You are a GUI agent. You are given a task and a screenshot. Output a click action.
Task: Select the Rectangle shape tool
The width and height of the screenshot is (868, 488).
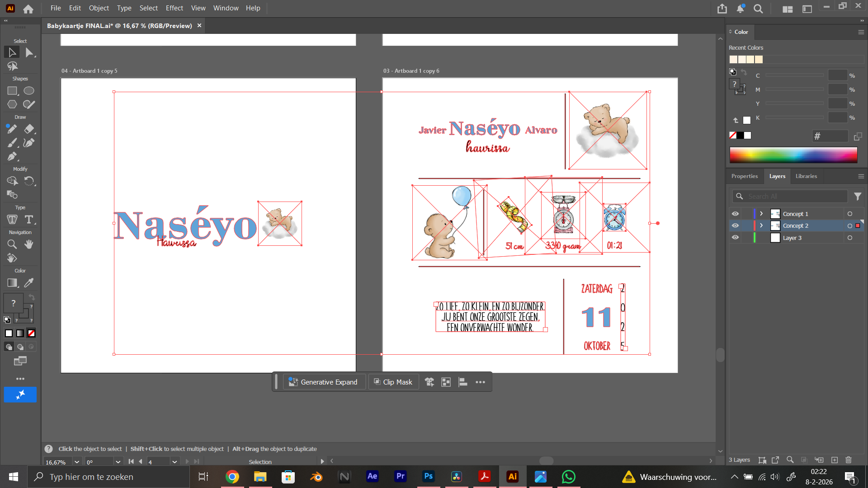[12, 91]
